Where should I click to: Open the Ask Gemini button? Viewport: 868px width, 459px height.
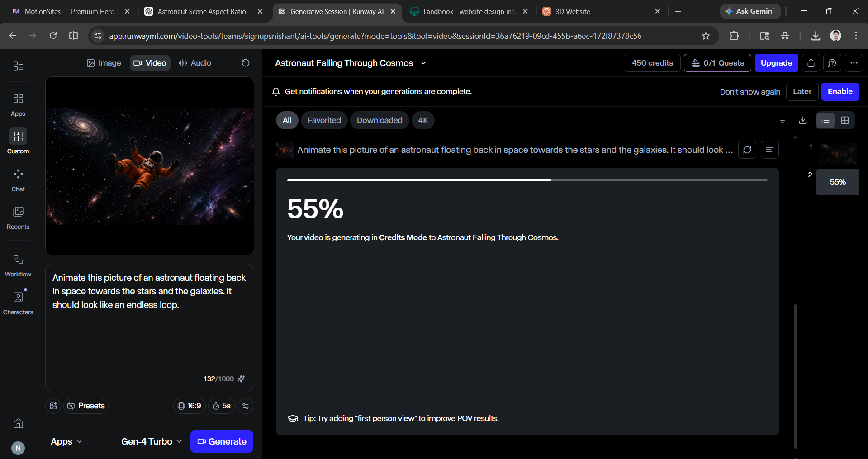[x=750, y=11]
